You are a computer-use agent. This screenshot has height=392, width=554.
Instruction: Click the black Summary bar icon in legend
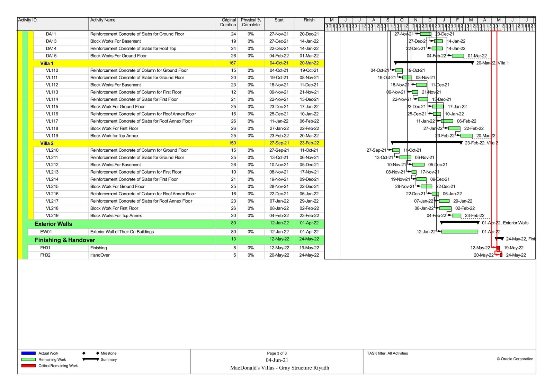click(91, 359)
